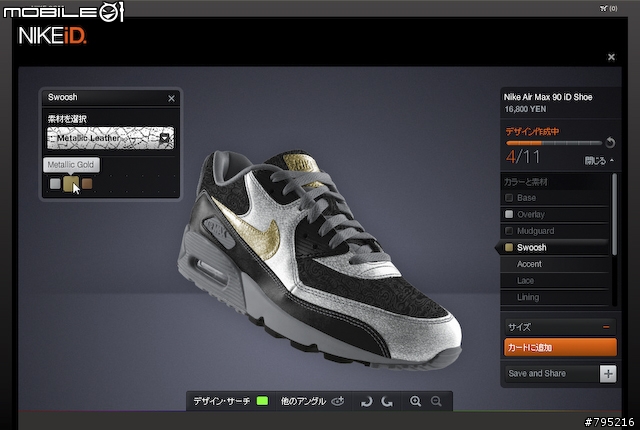Viewport: 640px width, 430px height.
Task: Select the Accent part in list
Action: point(555,264)
